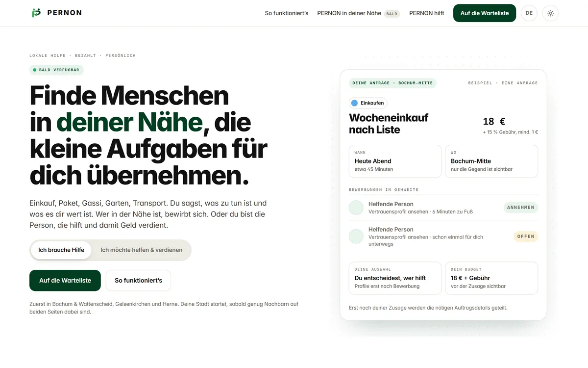Image resolution: width=588 pixels, height=368 pixels.
Task: Click the 'Wocheneinkauf nach Liste' title
Action: pos(389,124)
